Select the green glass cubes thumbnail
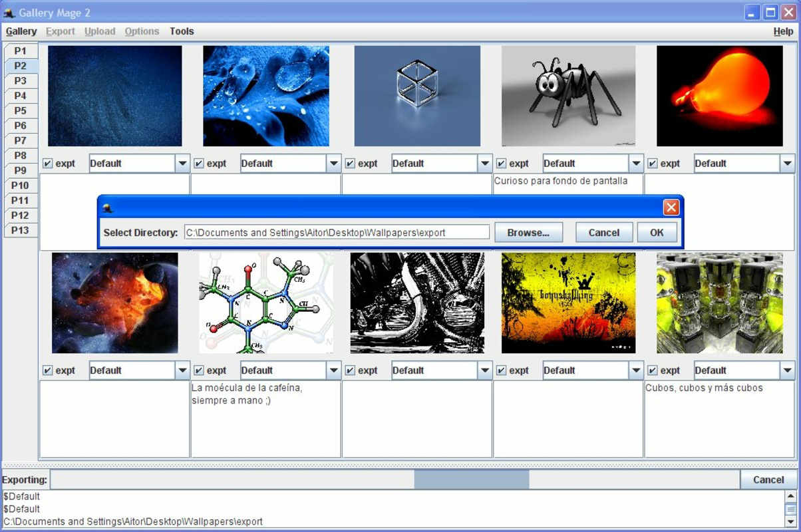801x532 pixels. coord(719,303)
